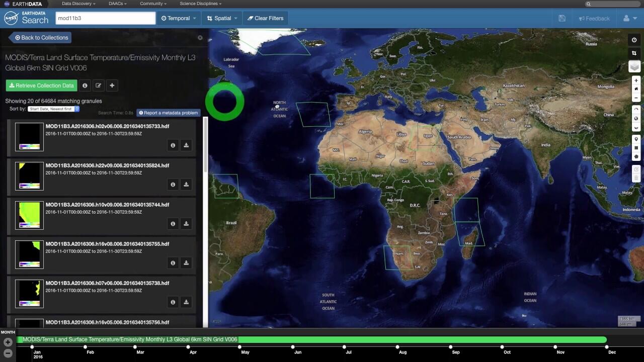The width and height of the screenshot is (644, 362).
Task: Toggle the rectangle spatial selection tool
Action: point(636,148)
